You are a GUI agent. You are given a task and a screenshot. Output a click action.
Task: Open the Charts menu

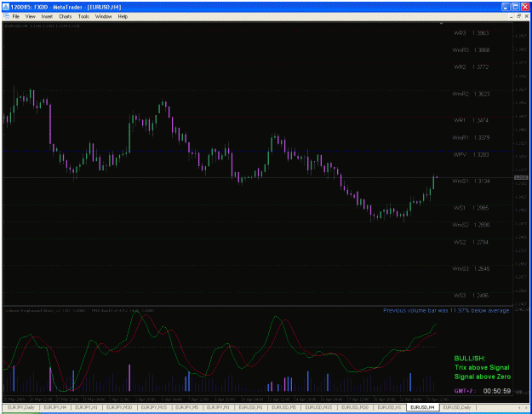coord(66,16)
